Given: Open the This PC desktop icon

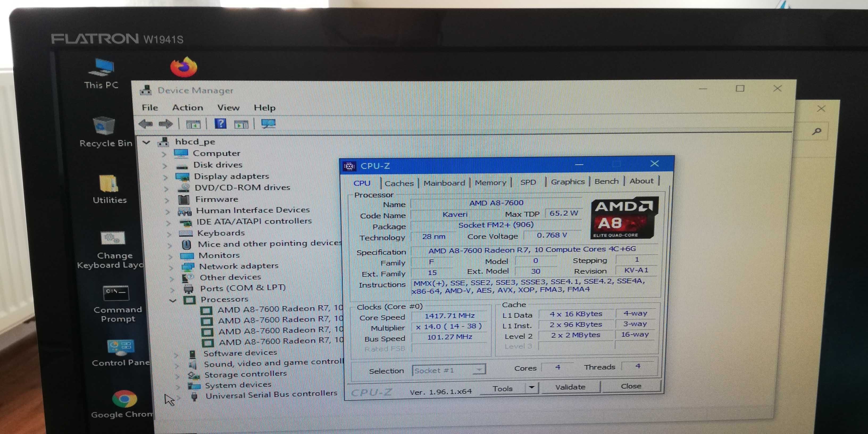Looking at the screenshot, I should pyautogui.click(x=101, y=74).
